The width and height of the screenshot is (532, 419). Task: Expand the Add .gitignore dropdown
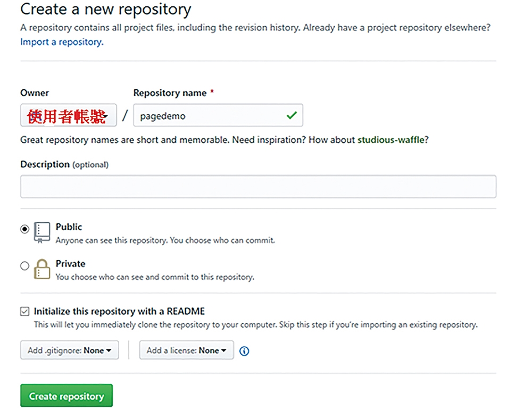70,350
